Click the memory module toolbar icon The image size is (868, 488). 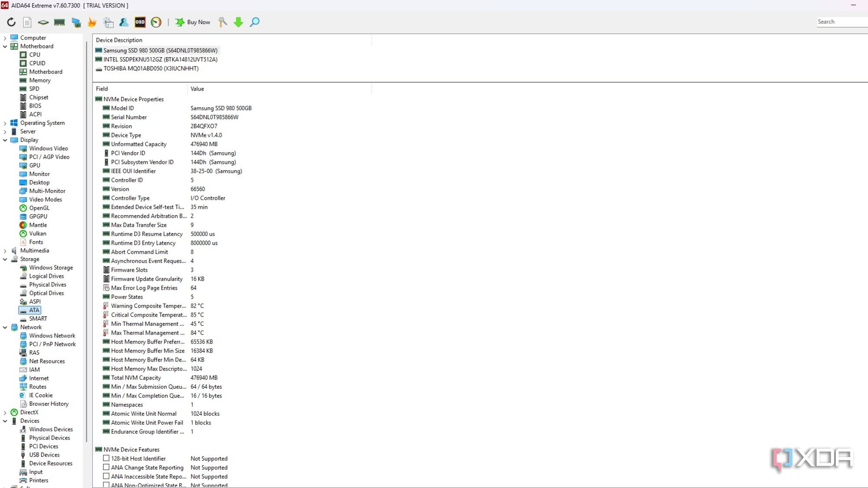click(59, 22)
